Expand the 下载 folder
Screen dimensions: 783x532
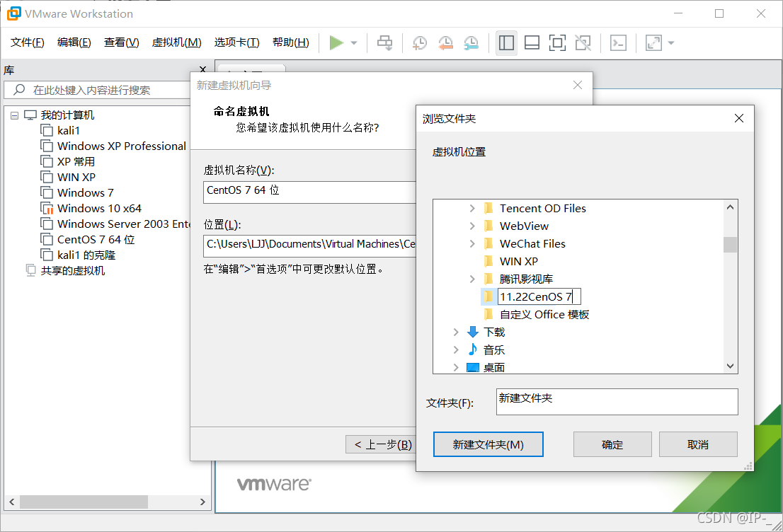point(456,332)
